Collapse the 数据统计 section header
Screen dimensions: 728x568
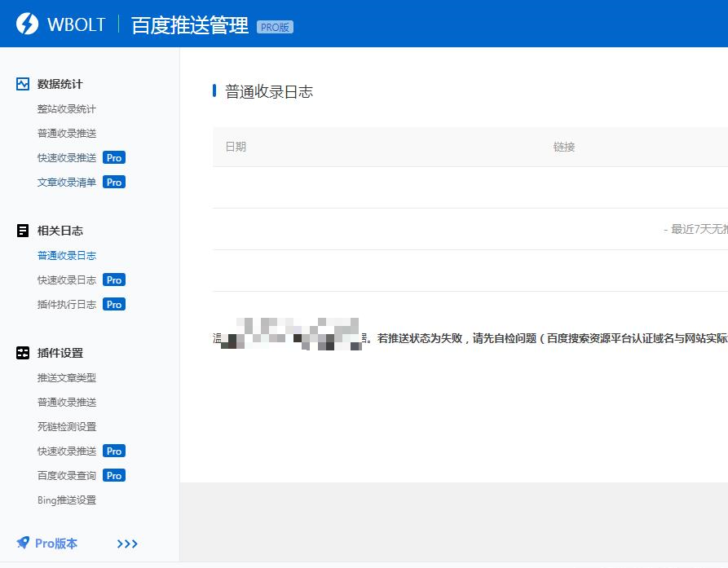(59, 83)
